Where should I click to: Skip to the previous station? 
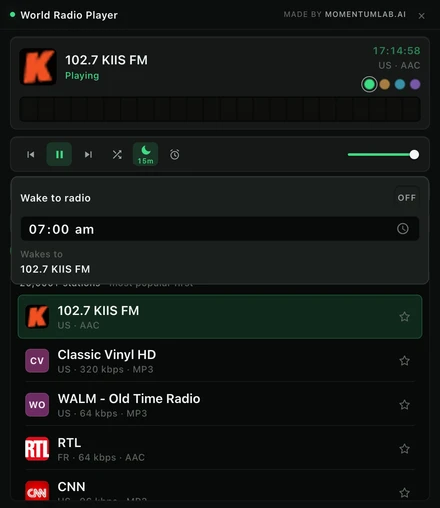coord(31,154)
